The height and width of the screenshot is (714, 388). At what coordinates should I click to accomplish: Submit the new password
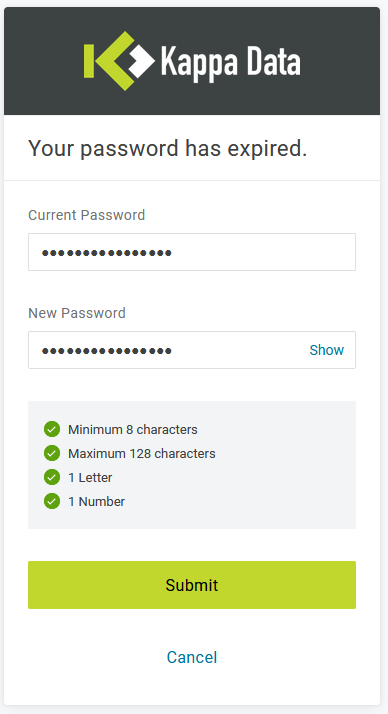(192, 585)
